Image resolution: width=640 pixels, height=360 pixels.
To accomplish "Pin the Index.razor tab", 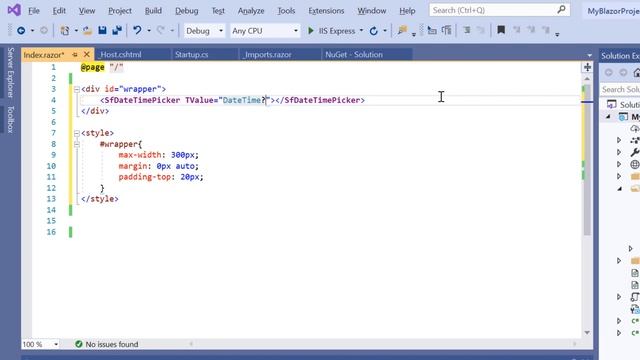I will point(75,54).
